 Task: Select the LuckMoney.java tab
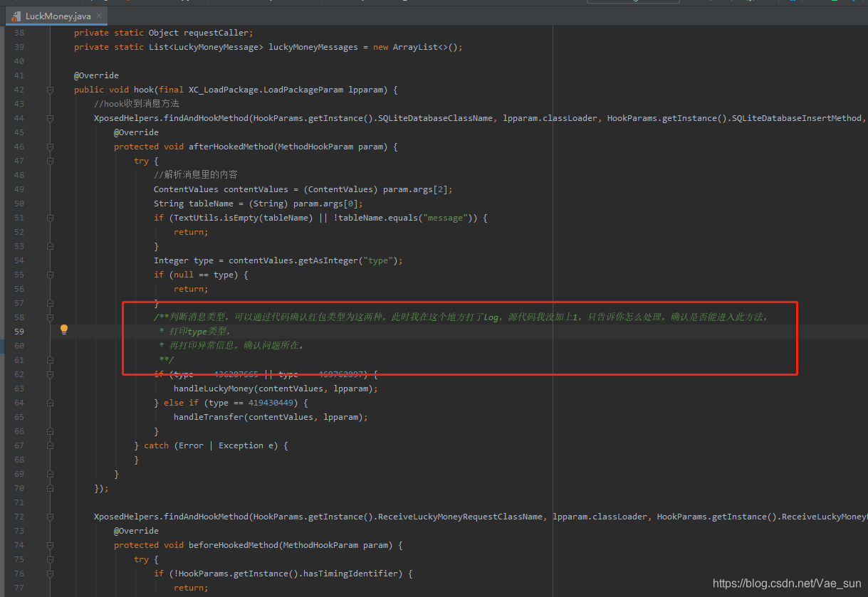coord(56,16)
